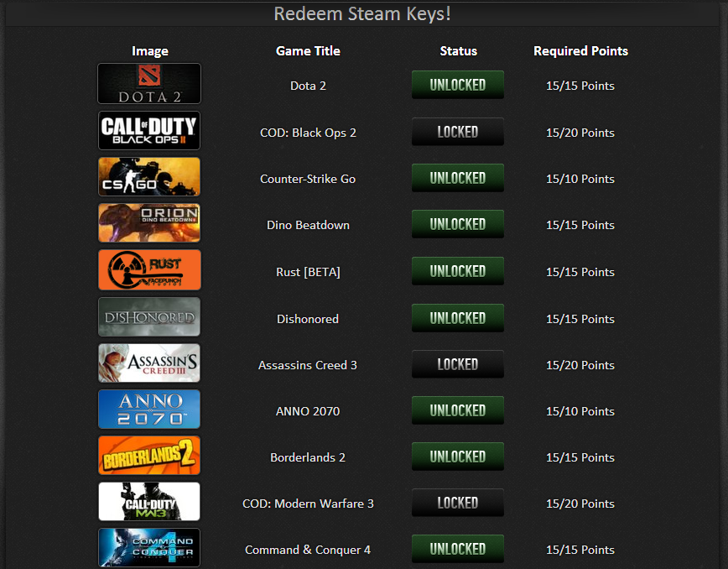728x569 pixels.
Task: Click UNLOCKED button for Rust [BETA]
Action: click(458, 271)
